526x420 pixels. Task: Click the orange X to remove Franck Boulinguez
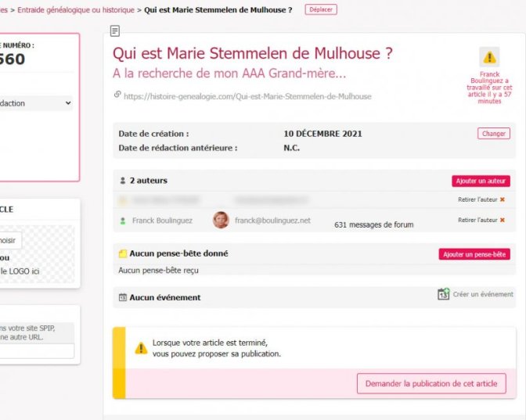(x=503, y=220)
